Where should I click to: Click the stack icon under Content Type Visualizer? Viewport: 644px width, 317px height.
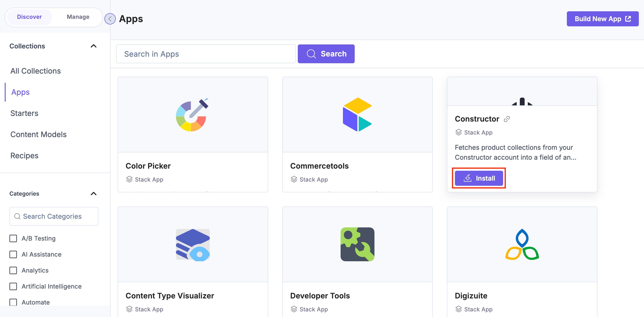point(129,309)
